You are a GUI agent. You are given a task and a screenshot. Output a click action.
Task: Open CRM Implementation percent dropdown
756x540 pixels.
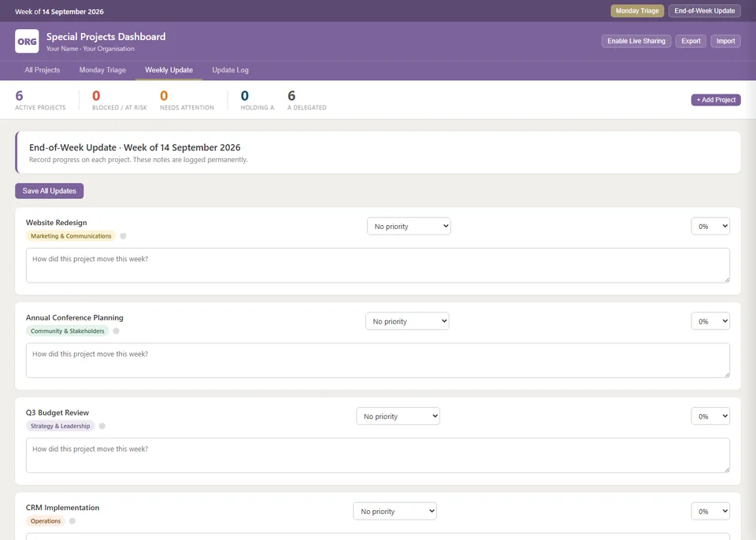710,511
